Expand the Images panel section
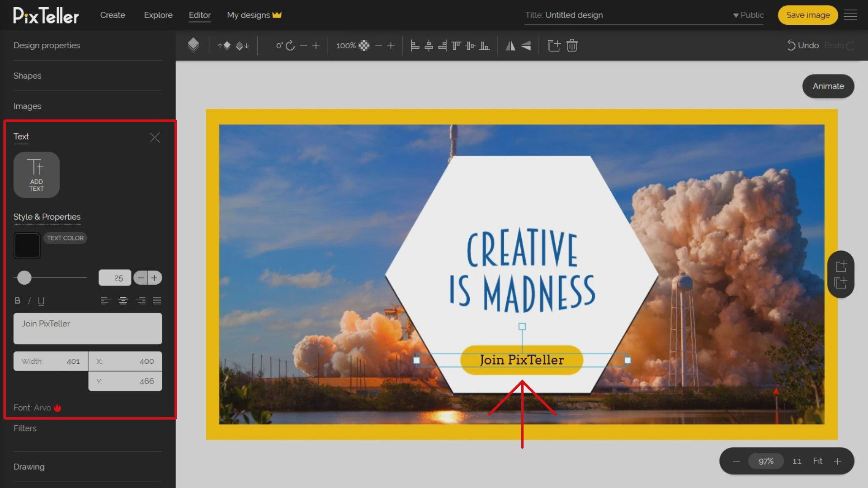868x488 pixels. tap(27, 106)
